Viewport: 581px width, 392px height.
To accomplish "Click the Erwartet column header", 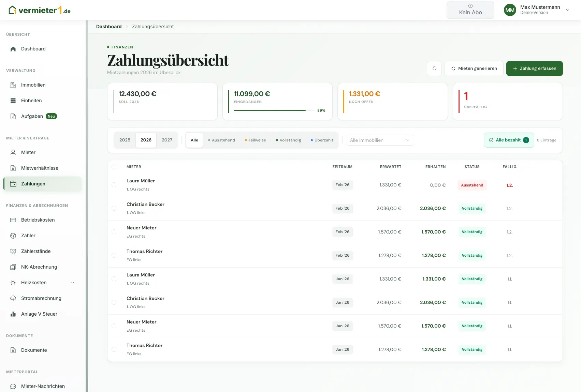I will (x=390, y=167).
